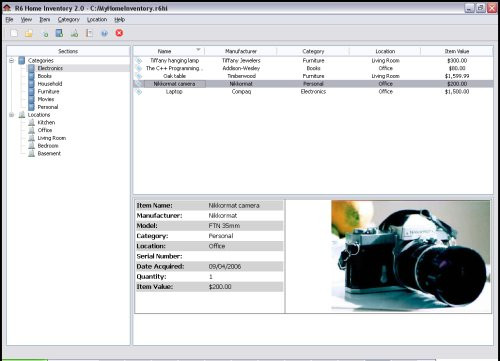Click the Compaq manufacturer cell
Viewport: 500px width, 361px height.
coord(241,91)
